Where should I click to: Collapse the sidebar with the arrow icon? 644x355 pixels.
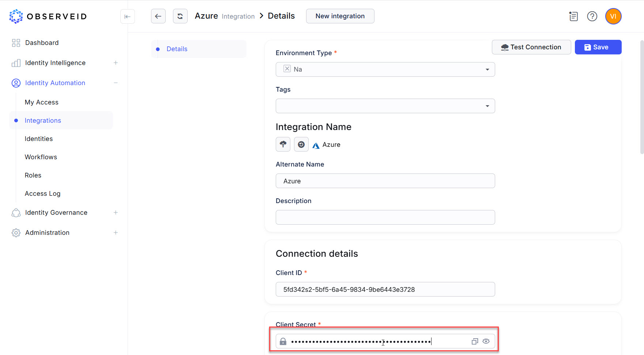[x=127, y=16]
